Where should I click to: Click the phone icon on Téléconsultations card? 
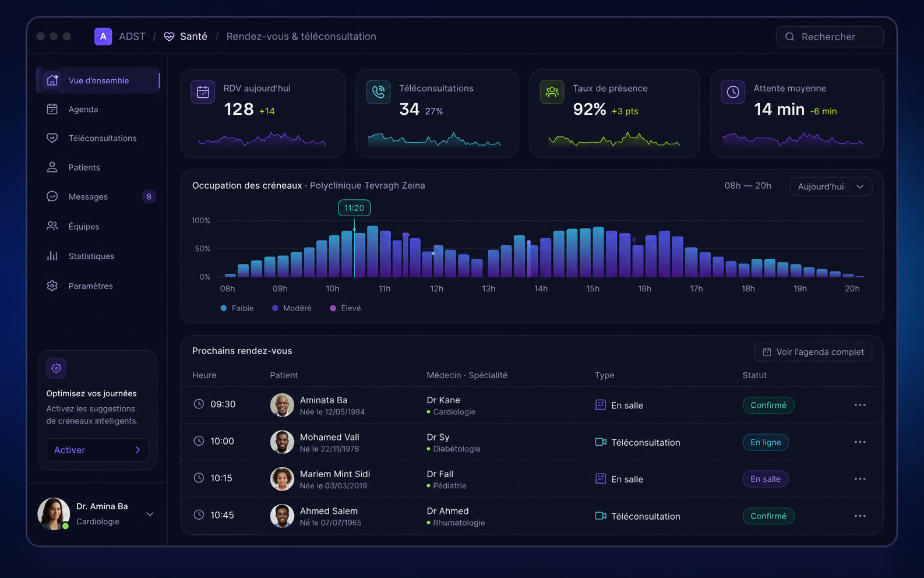click(378, 92)
